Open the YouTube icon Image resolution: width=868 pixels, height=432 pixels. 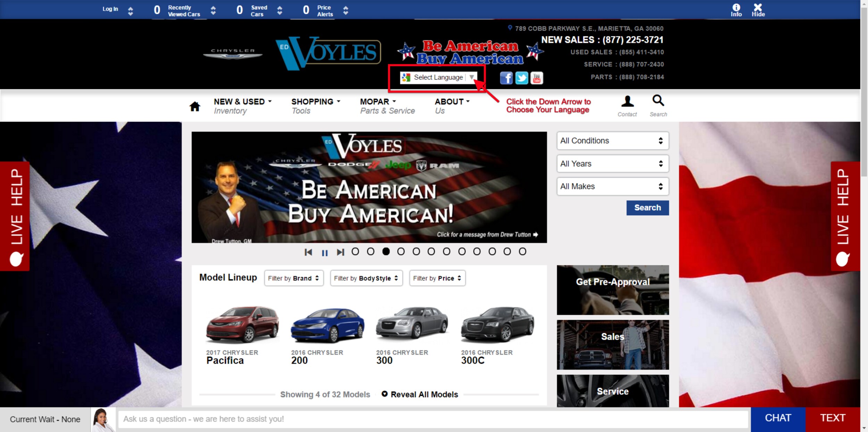537,78
